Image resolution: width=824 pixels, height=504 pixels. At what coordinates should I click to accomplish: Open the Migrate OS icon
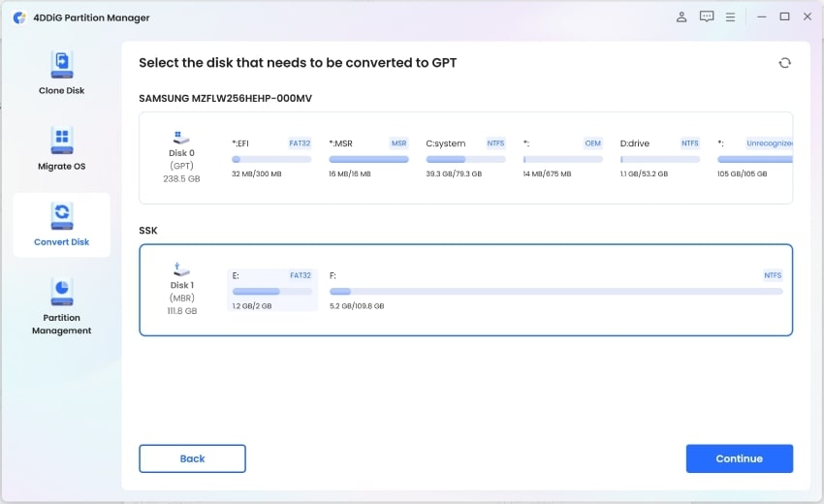coord(62,141)
